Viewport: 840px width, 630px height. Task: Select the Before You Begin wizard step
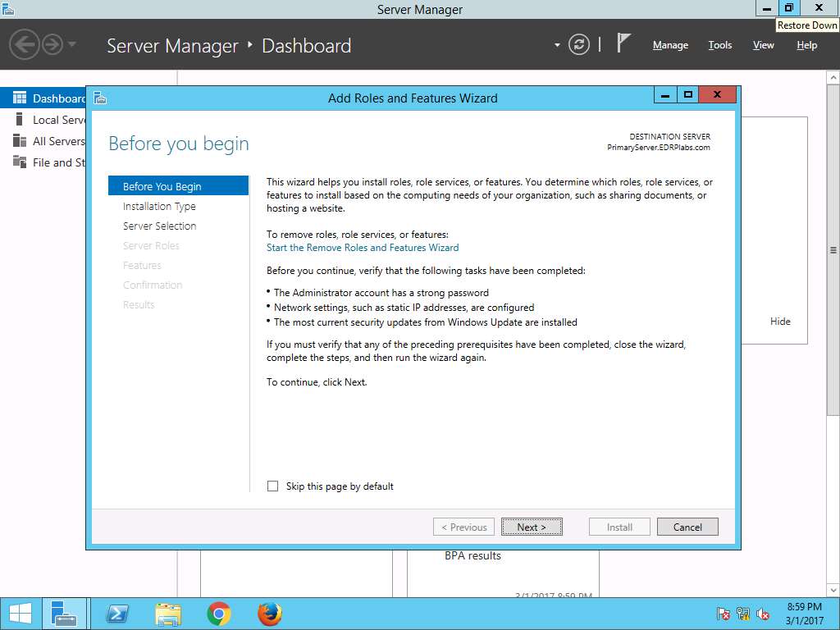[x=178, y=186]
